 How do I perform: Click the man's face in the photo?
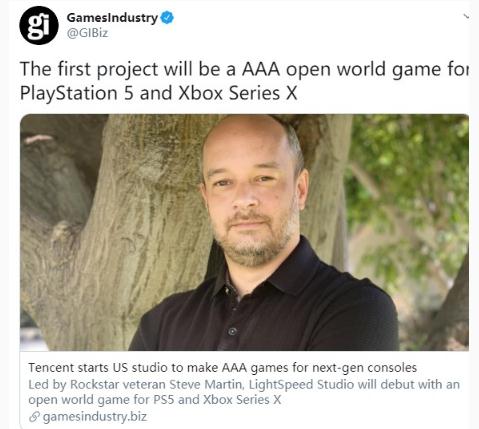[251, 193]
